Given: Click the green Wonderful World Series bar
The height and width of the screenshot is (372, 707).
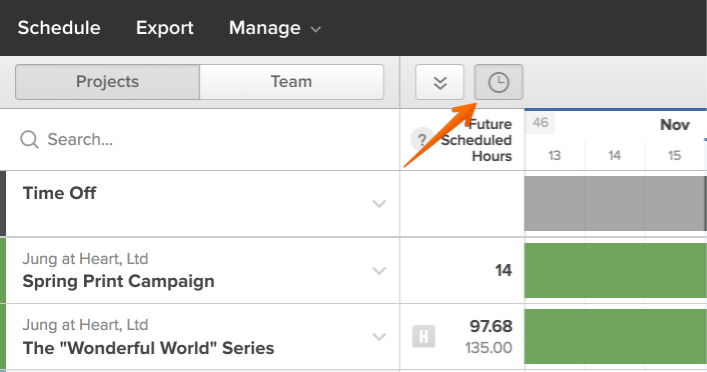Looking at the screenshot, I should pos(615,336).
